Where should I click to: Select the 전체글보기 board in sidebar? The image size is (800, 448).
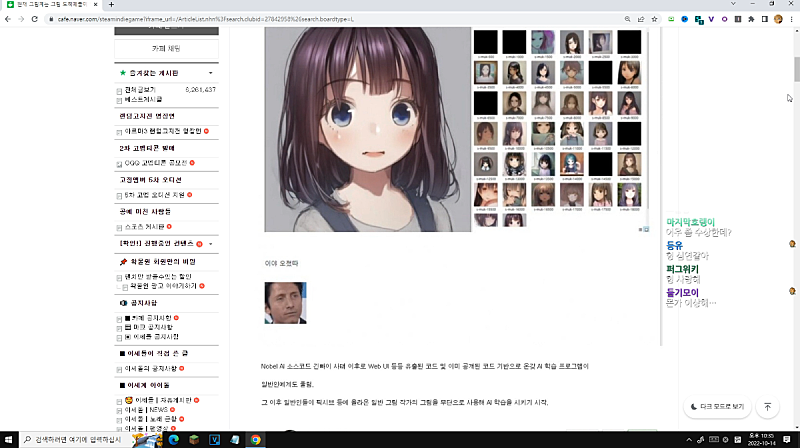pos(141,89)
